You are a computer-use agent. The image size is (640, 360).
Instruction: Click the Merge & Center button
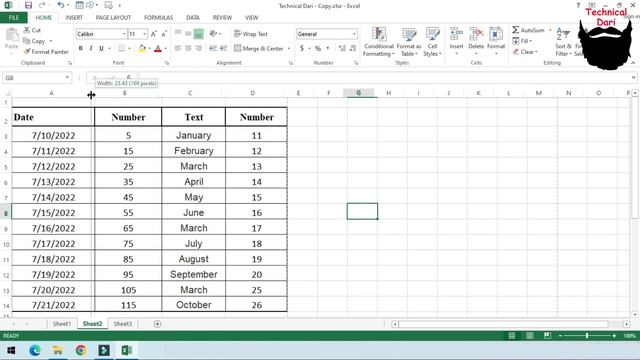(x=259, y=48)
